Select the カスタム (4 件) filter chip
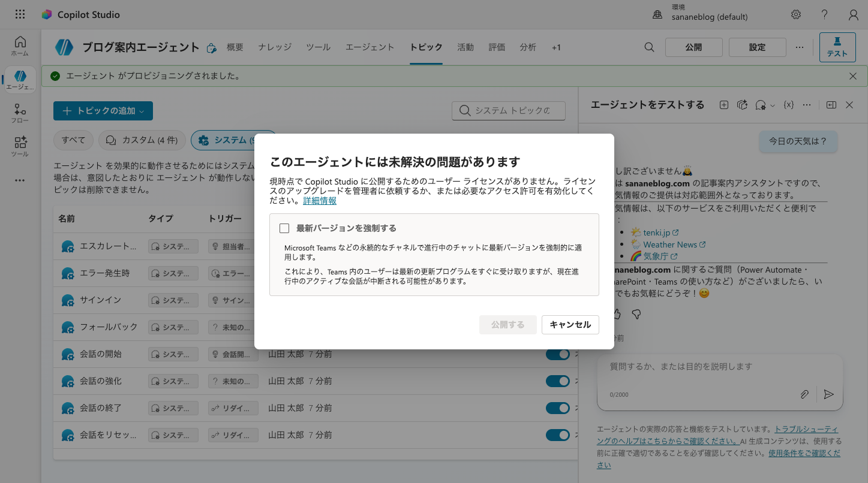Screen dimensions: 868x483 coord(142,140)
